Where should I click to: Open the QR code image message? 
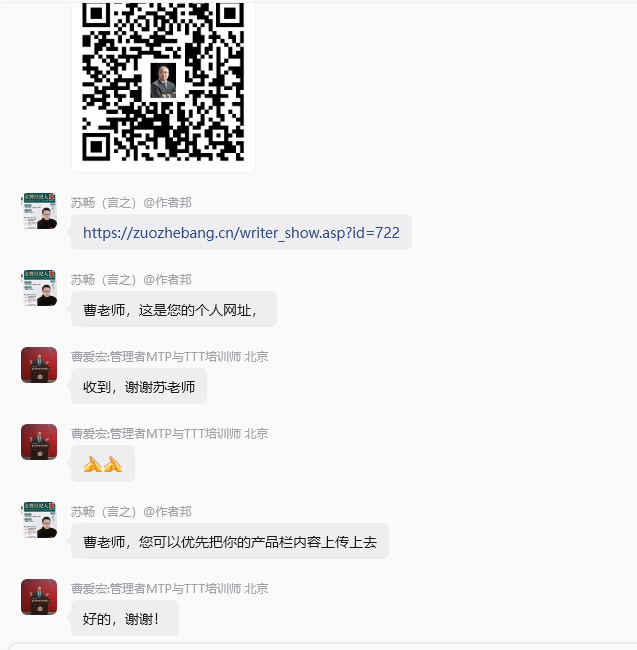pos(163,85)
